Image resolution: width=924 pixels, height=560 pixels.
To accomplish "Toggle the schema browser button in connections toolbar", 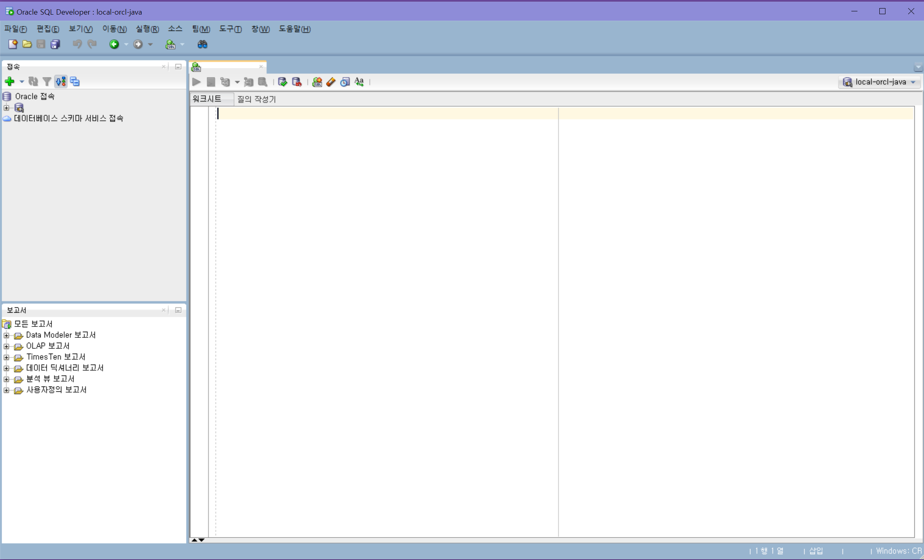I will point(61,82).
